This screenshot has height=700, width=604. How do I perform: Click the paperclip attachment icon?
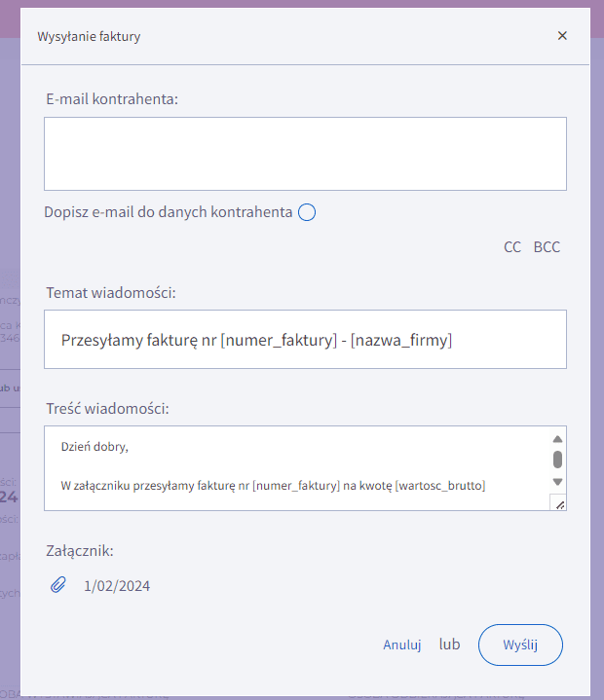tap(58, 585)
